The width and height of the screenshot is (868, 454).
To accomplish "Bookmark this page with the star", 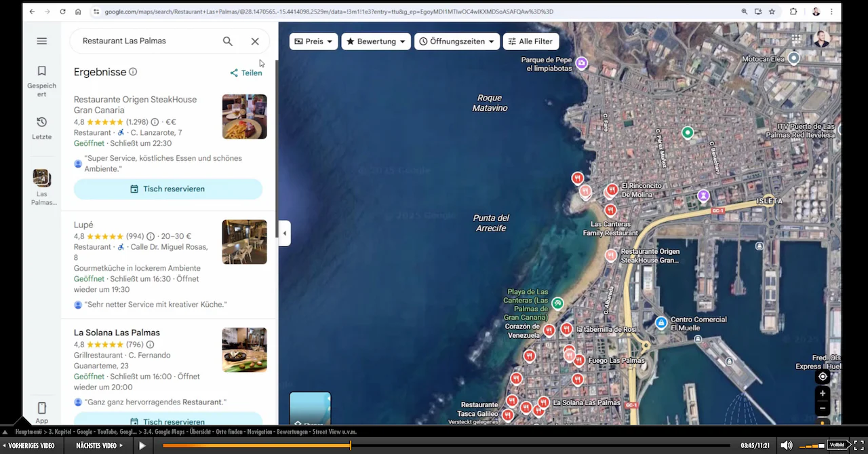I will pyautogui.click(x=772, y=12).
